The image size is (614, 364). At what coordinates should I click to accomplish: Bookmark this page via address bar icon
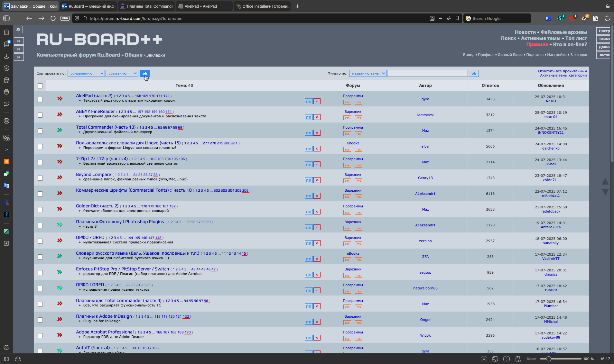click(457, 18)
